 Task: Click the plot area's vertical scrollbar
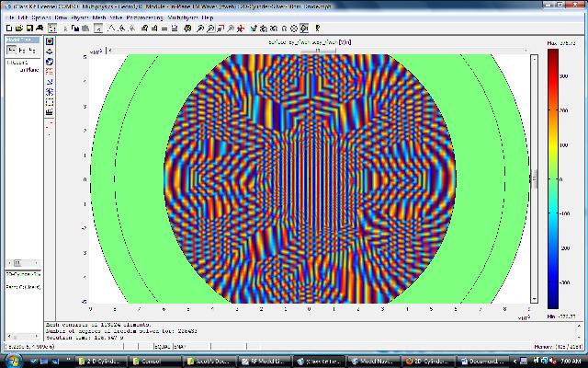(535, 179)
